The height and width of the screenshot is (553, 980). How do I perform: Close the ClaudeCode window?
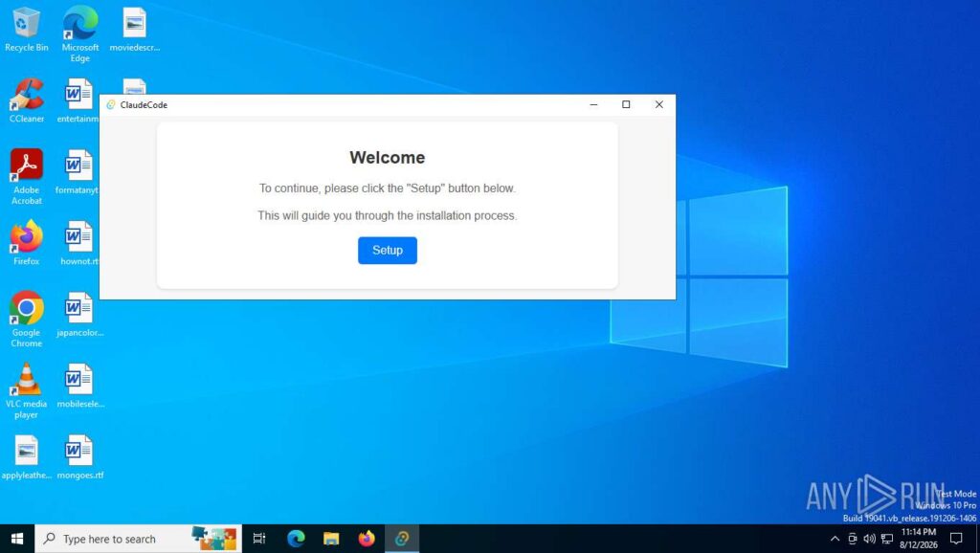[x=658, y=105]
